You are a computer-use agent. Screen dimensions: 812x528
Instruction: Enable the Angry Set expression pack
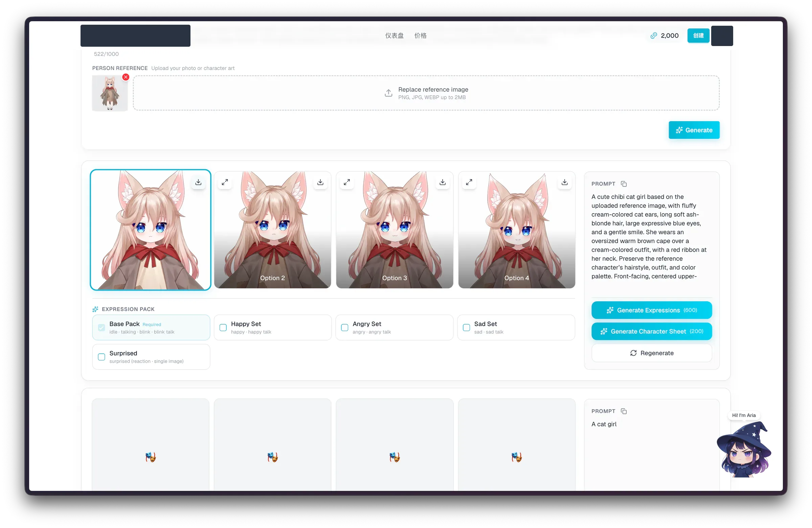(344, 328)
